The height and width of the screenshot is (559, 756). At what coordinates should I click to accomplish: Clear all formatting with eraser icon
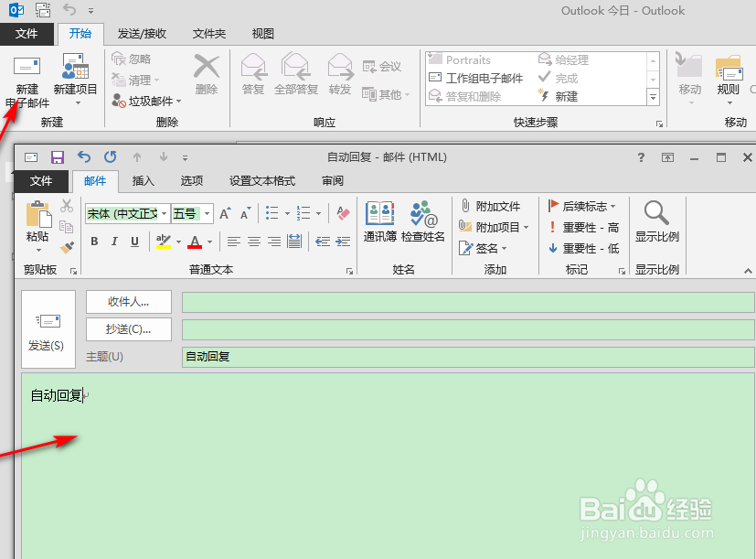tap(343, 213)
